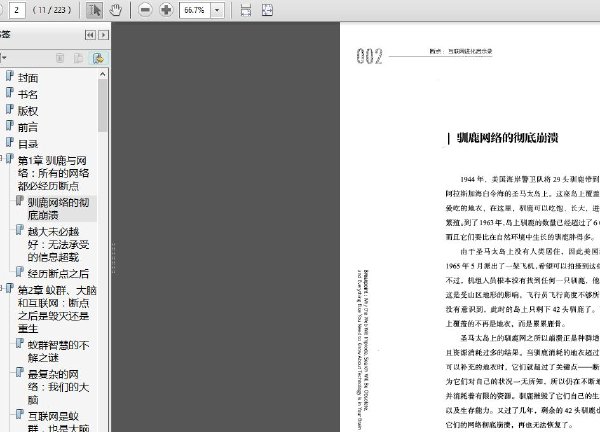This screenshot has width=600, height=432.
Task: Go to 经历断点之后 bookmark
Action: pos(58,274)
